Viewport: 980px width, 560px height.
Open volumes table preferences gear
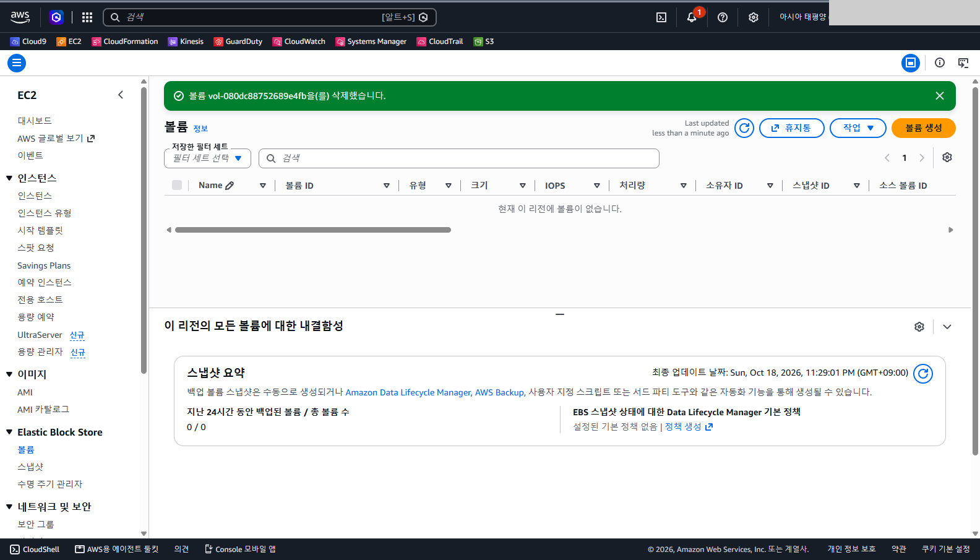tap(947, 158)
